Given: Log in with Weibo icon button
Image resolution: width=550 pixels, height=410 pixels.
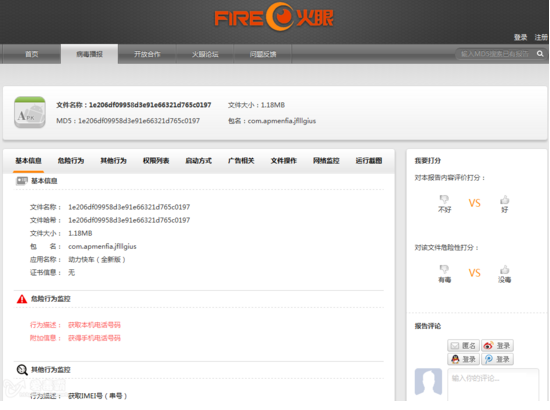Looking at the screenshot, I should tap(497, 346).
